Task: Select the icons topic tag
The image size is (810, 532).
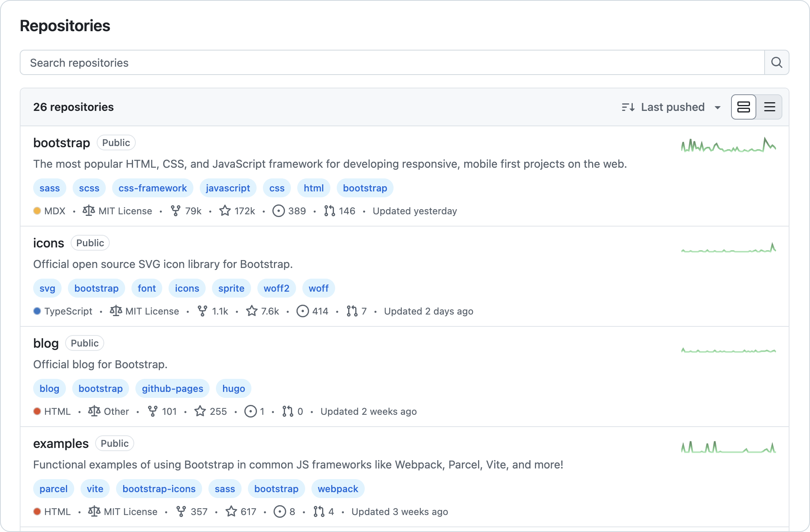Action: [187, 288]
